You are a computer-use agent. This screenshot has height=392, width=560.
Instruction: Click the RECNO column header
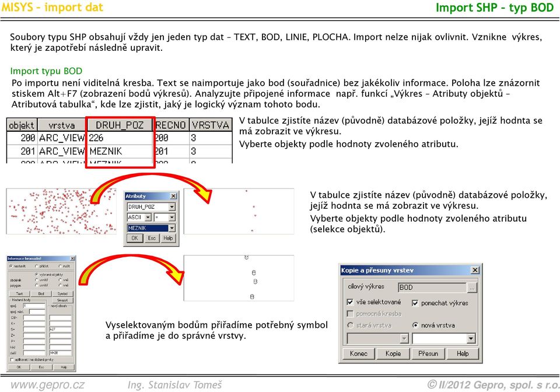click(x=171, y=125)
